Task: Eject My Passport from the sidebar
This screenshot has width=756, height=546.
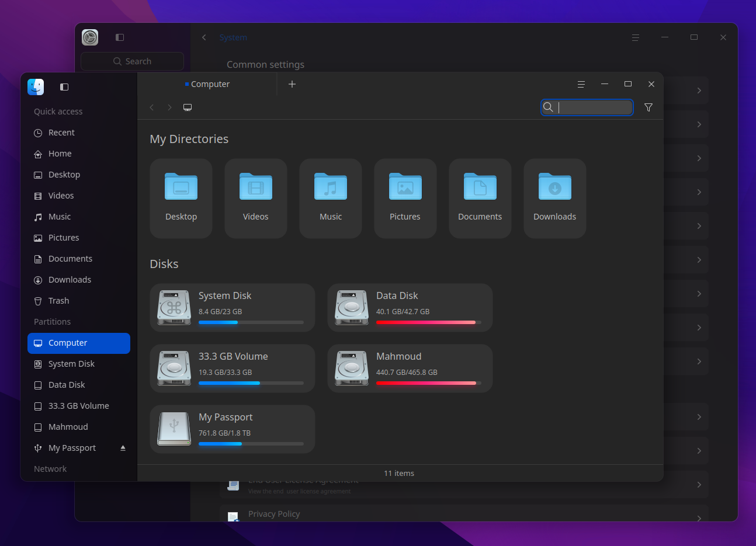Action: click(x=123, y=448)
